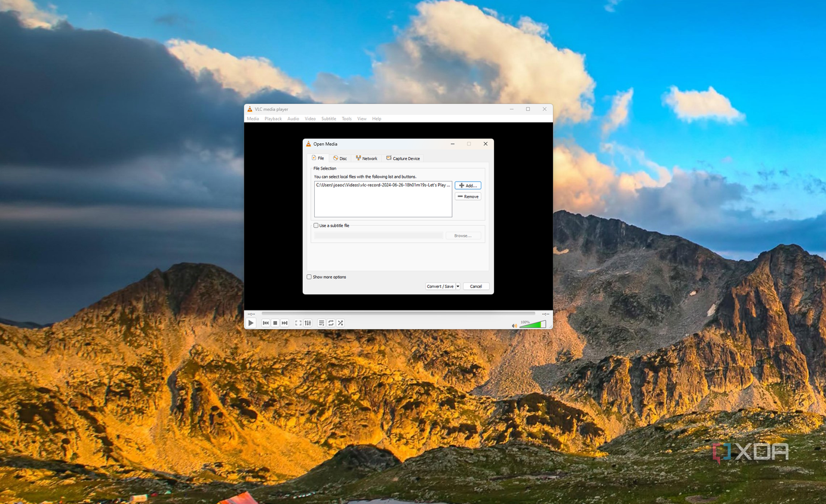Screen dimensions: 826x504
Task: Close the Open Media dialog
Action: (x=486, y=144)
